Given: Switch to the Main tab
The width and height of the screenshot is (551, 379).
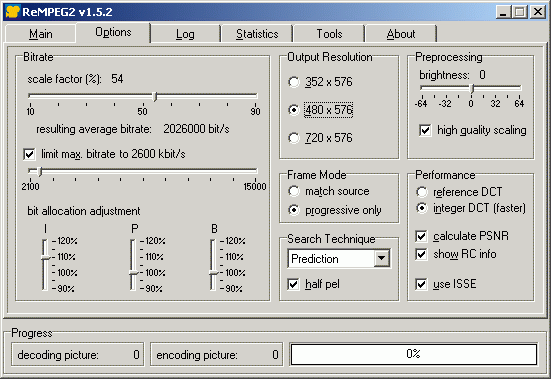Looking at the screenshot, I should pos(41,34).
